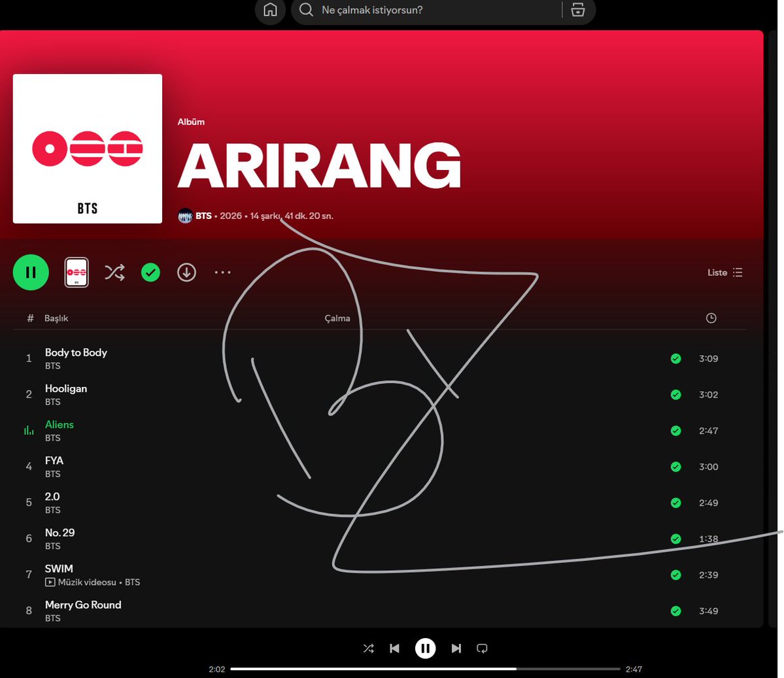
Task: Toggle saved checkmark for No. 29
Action: point(675,539)
